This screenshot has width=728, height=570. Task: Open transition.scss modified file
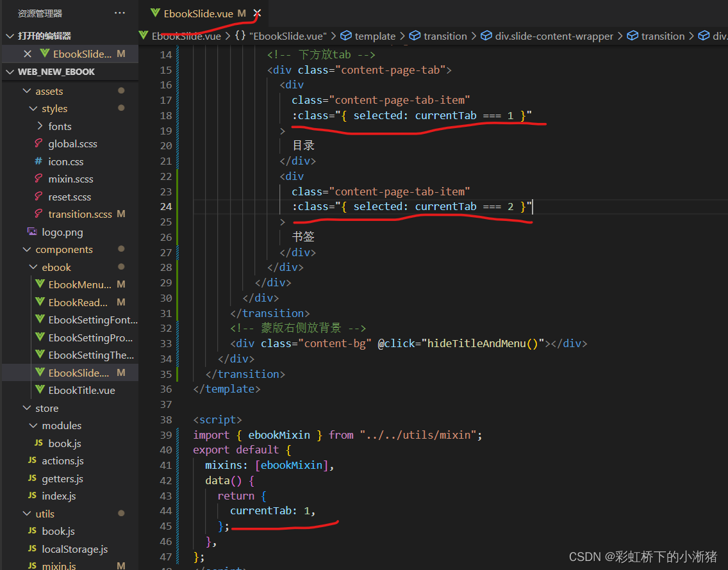pyautogui.click(x=80, y=214)
